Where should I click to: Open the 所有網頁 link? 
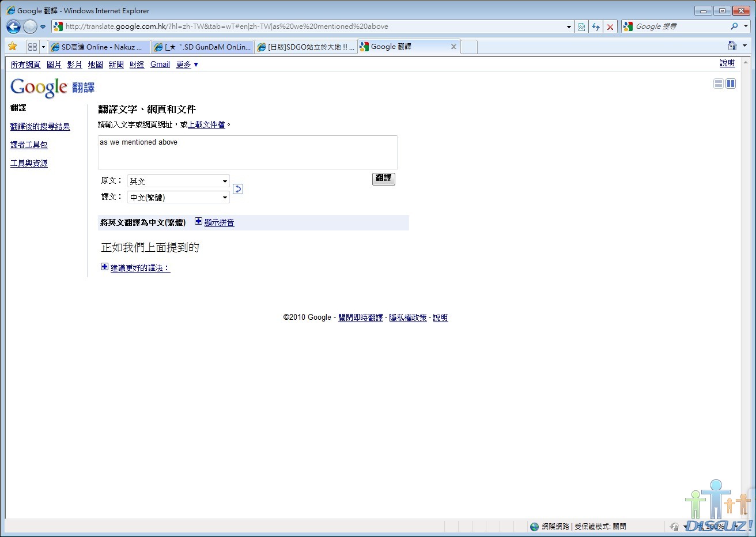pos(25,65)
